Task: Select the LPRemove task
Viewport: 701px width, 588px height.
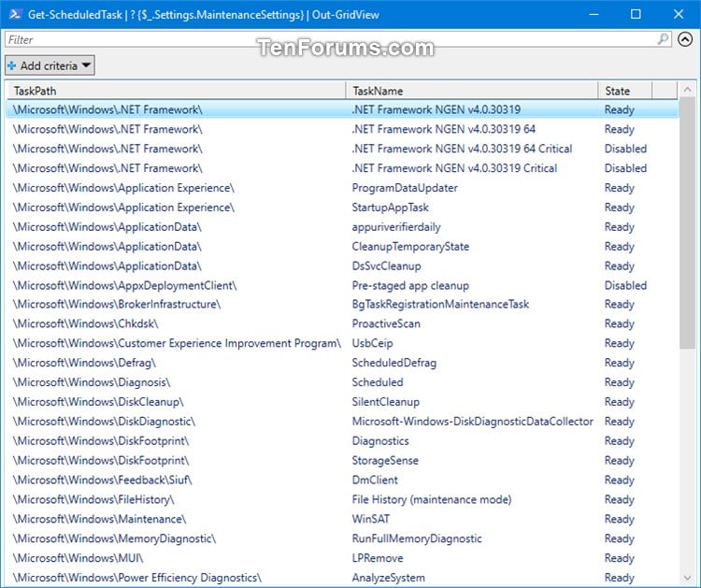Action: tap(342, 558)
